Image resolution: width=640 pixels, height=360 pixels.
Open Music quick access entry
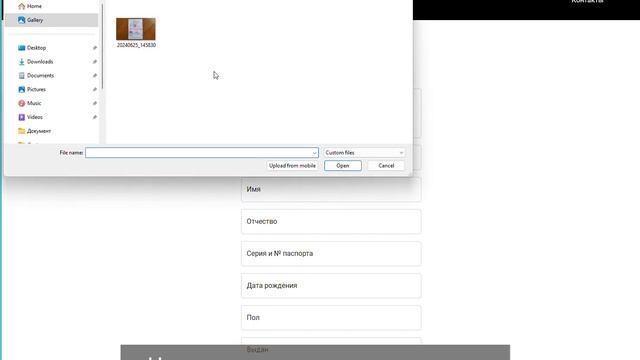[34, 103]
